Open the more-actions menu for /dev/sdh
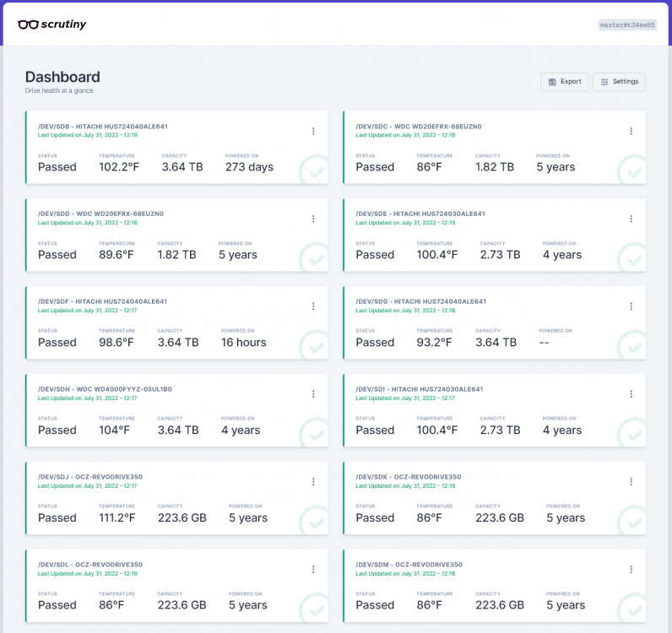The image size is (672, 633). [313, 394]
